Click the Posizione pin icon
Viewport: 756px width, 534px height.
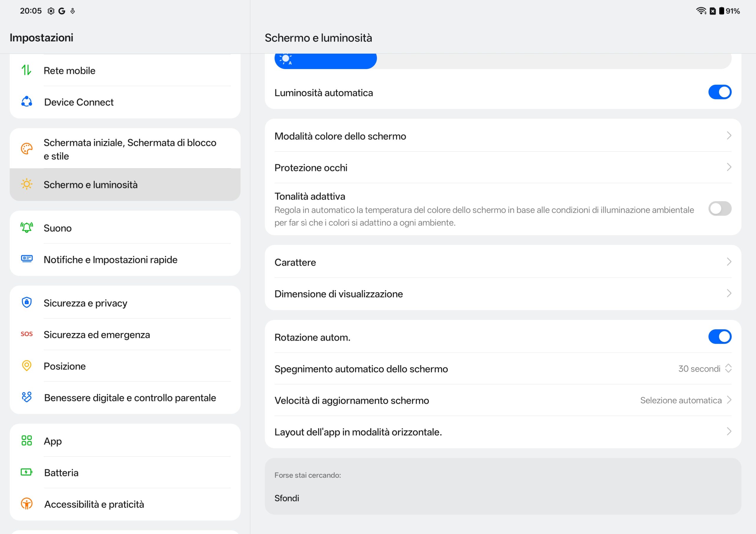27,366
